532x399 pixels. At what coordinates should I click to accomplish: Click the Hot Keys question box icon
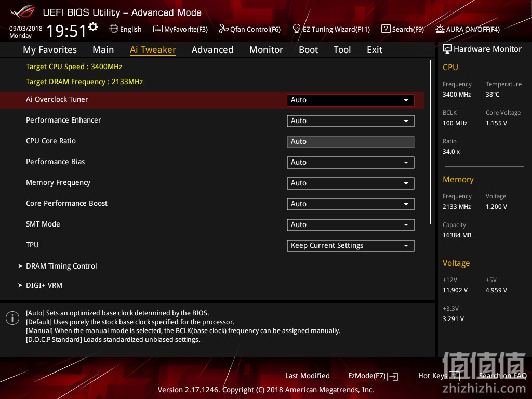click(x=454, y=376)
